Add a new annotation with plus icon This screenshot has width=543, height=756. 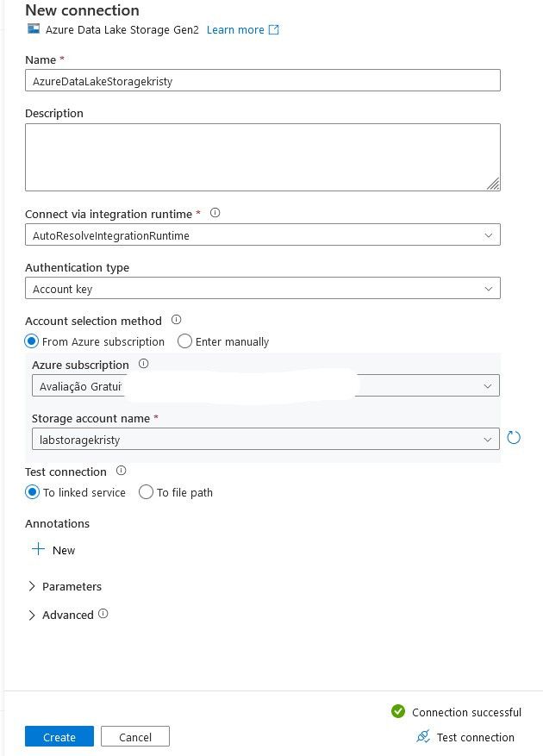click(x=38, y=549)
